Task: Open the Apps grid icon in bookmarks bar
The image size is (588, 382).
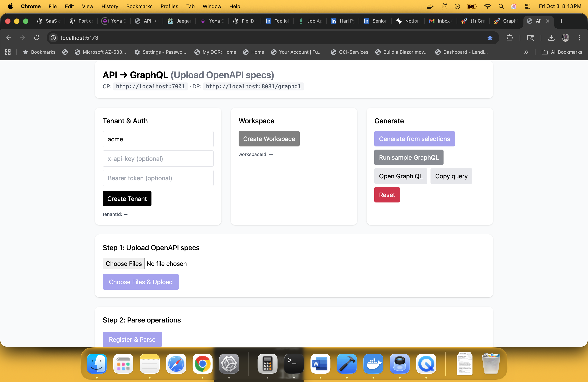Action: coord(8,52)
